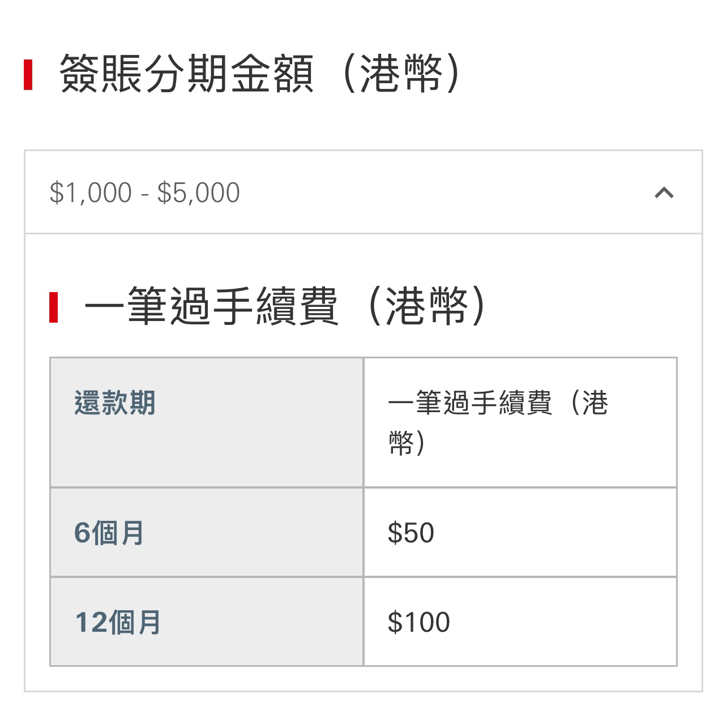The image size is (727, 728).
Task: Tap the up-arrow icon in the accordion header
Action: (664, 193)
